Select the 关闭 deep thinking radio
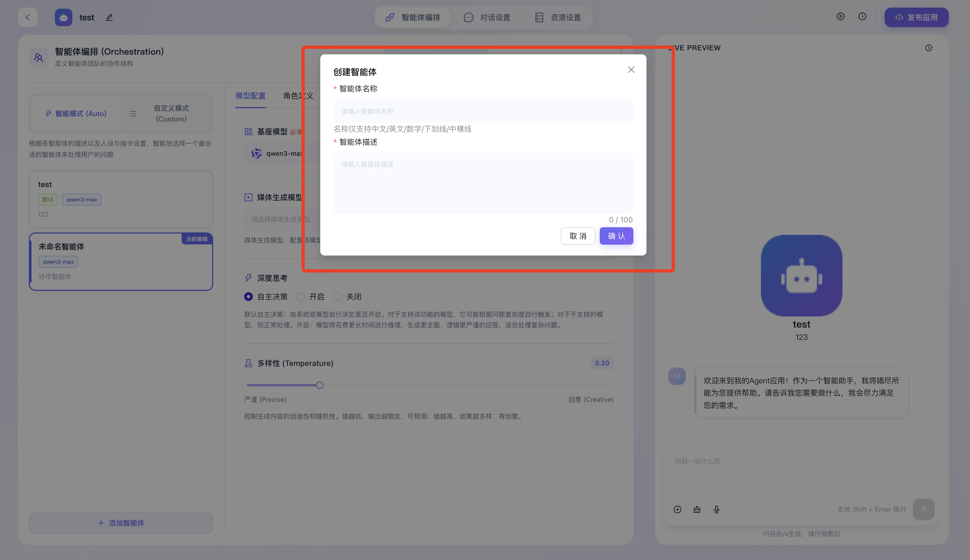The height and width of the screenshot is (560, 970). click(x=338, y=297)
